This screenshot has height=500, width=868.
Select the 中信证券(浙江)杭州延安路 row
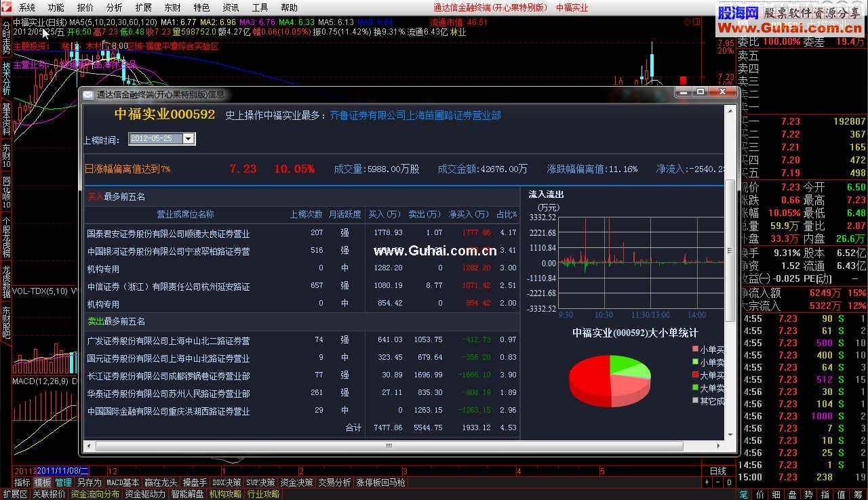[302, 286]
